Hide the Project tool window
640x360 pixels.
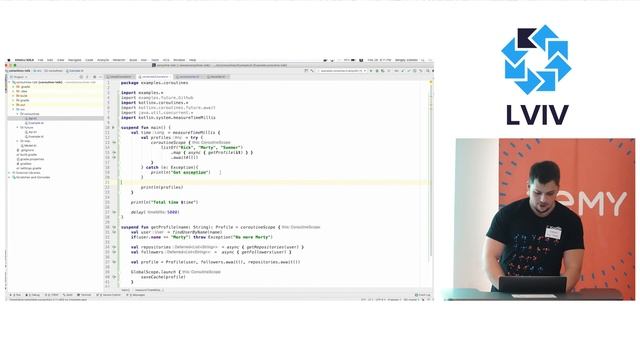point(100,77)
